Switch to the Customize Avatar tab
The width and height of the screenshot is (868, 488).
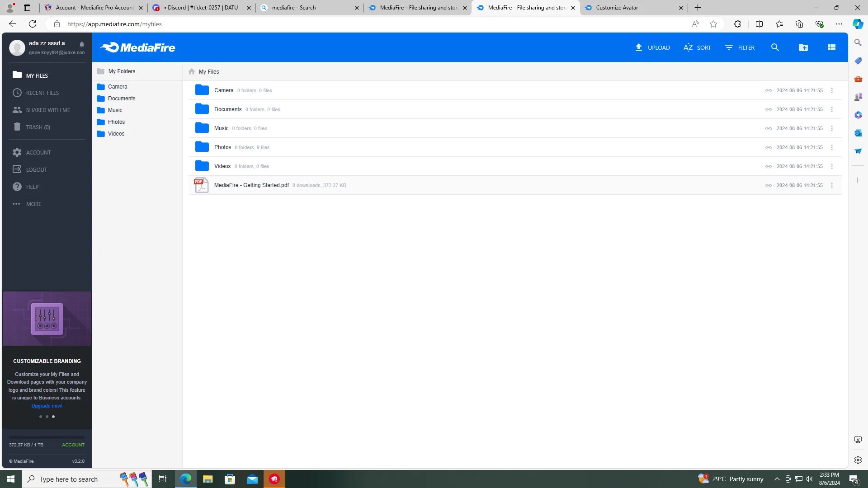(633, 8)
